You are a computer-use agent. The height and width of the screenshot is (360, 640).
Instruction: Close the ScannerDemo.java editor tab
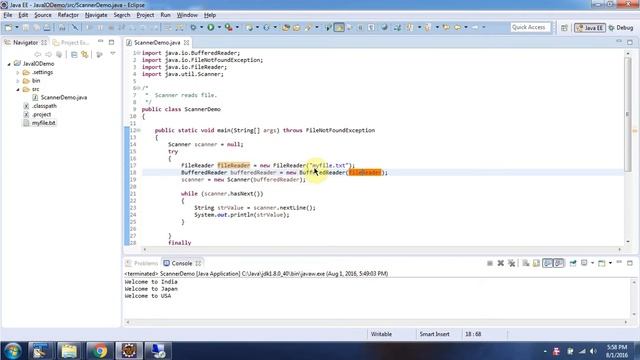point(187,42)
